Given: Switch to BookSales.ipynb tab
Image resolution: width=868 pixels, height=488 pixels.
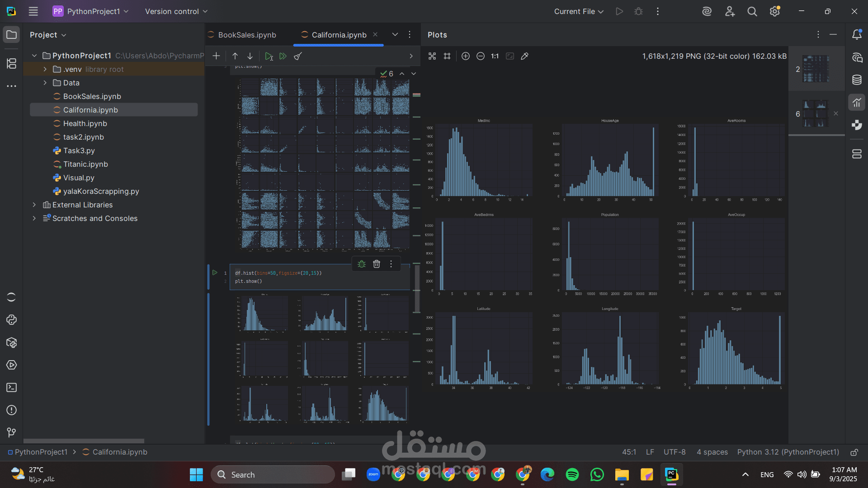Looking at the screenshot, I should [247, 35].
